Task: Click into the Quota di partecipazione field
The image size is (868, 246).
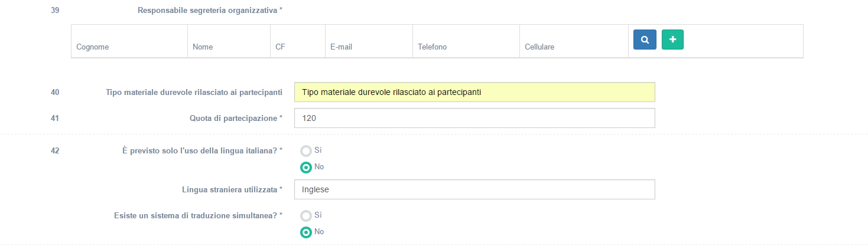Action: point(474,118)
